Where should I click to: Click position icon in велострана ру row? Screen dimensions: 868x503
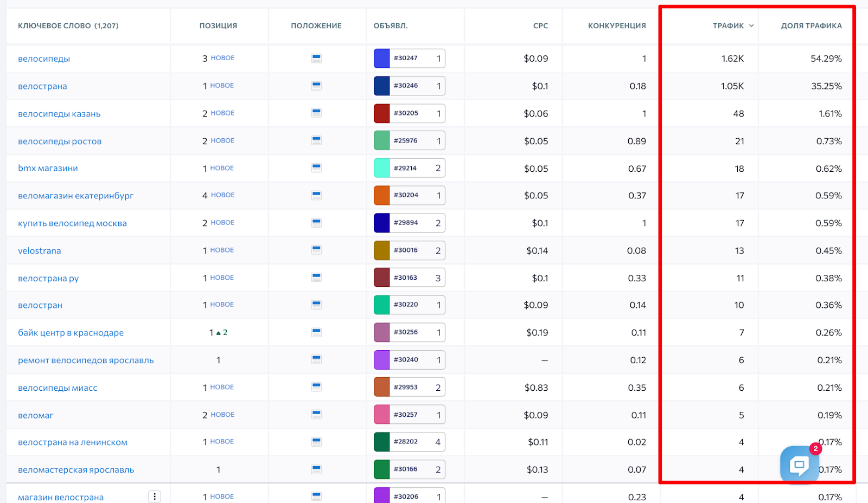(316, 278)
